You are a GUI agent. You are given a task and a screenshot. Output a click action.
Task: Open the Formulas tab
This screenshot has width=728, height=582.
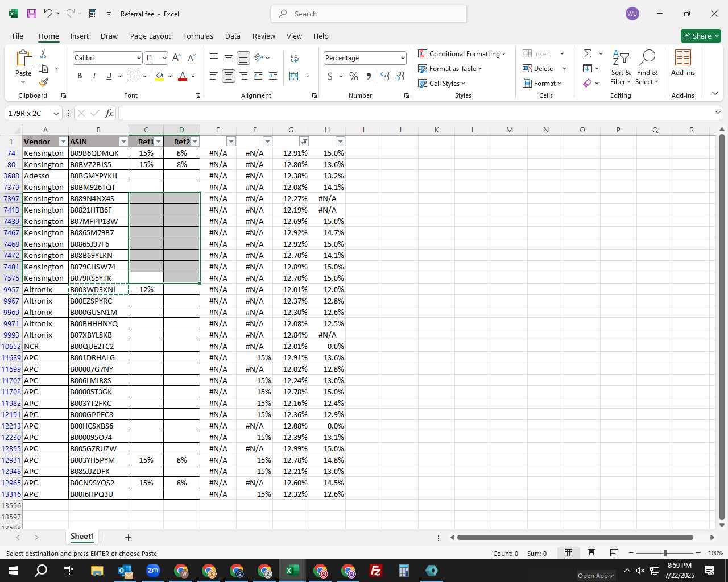click(x=198, y=36)
